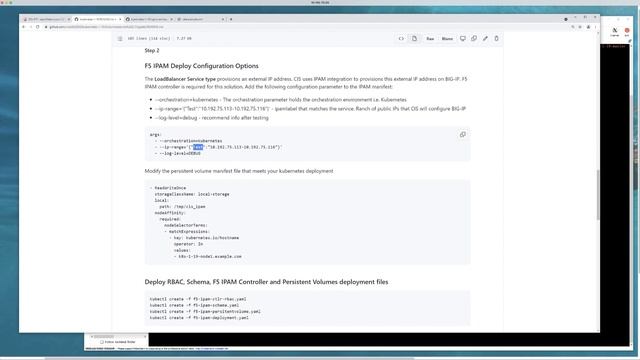Switch to the third browser tab

[149, 19]
